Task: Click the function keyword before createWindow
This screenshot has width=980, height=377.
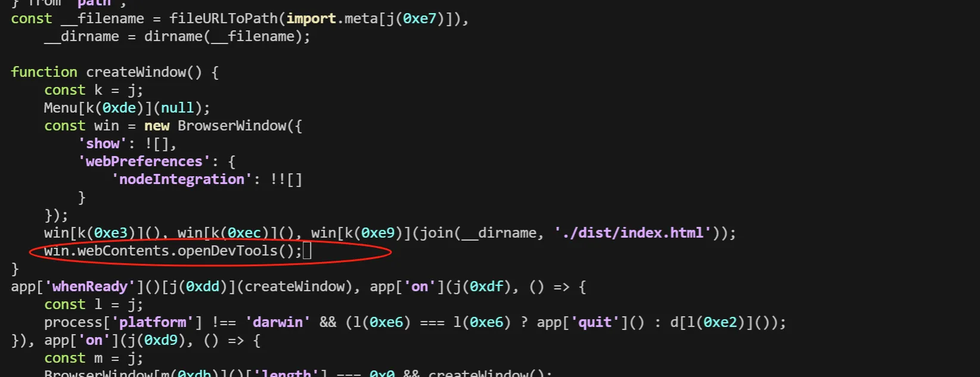Action: pos(44,72)
